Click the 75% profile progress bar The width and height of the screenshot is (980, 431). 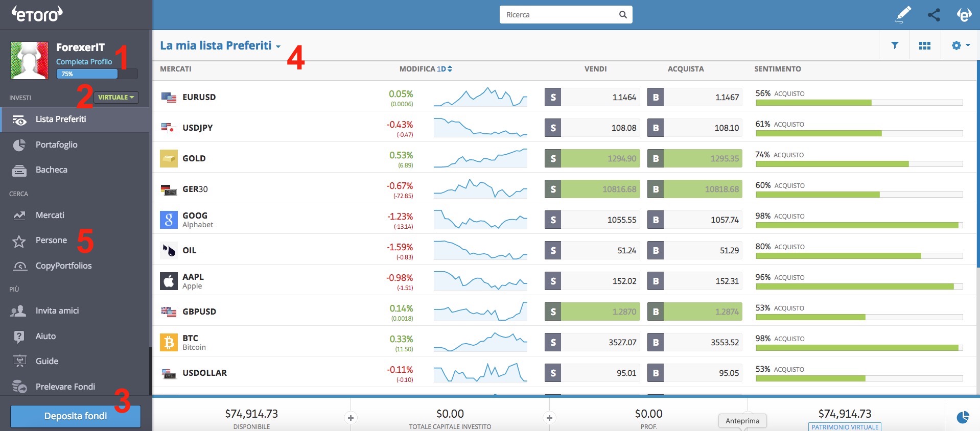click(97, 74)
